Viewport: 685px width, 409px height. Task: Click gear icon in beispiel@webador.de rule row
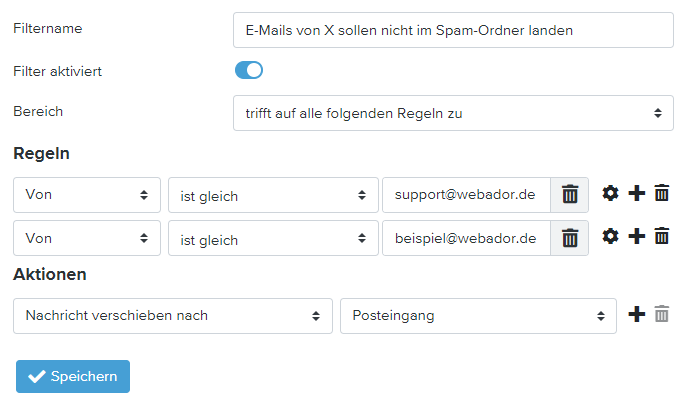tap(610, 237)
